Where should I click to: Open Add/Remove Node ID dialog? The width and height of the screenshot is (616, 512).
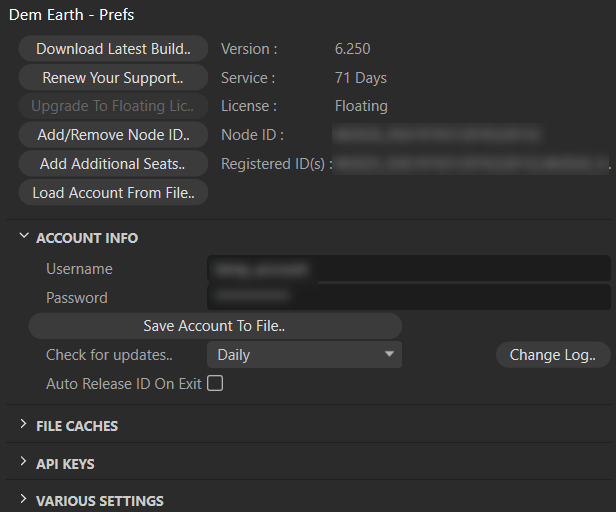(113, 135)
